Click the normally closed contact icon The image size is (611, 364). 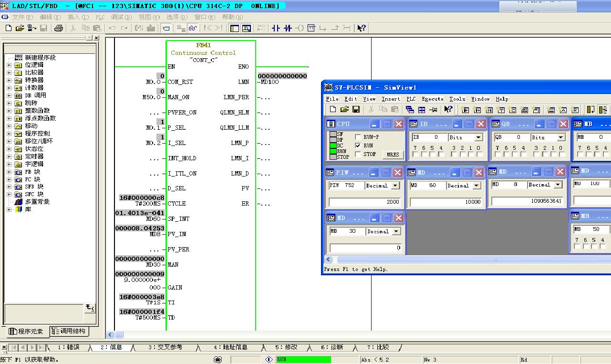click(x=288, y=28)
